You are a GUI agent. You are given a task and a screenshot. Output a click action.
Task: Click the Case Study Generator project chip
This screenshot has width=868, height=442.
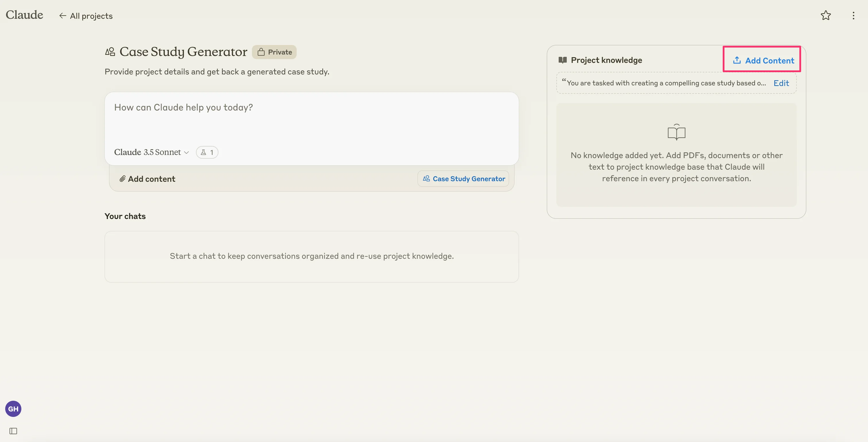pyautogui.click(x=463, y=179)
